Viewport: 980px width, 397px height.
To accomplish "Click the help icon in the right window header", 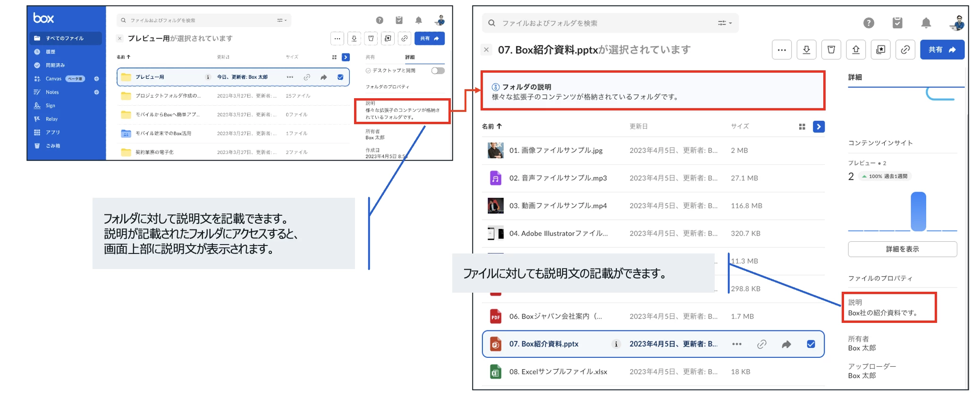I will pos(869,23).
